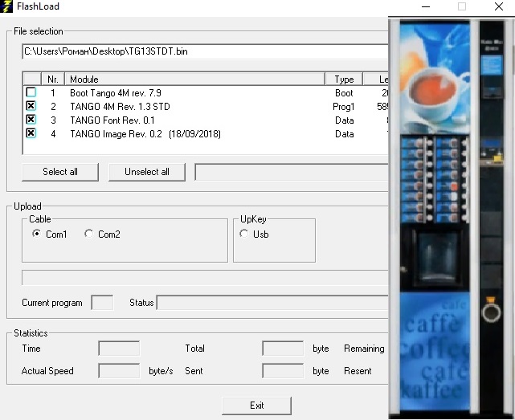The height and width of the screenshot is (420, 515).
Task: Click the Status field
Action: click(x=272, y=303)
